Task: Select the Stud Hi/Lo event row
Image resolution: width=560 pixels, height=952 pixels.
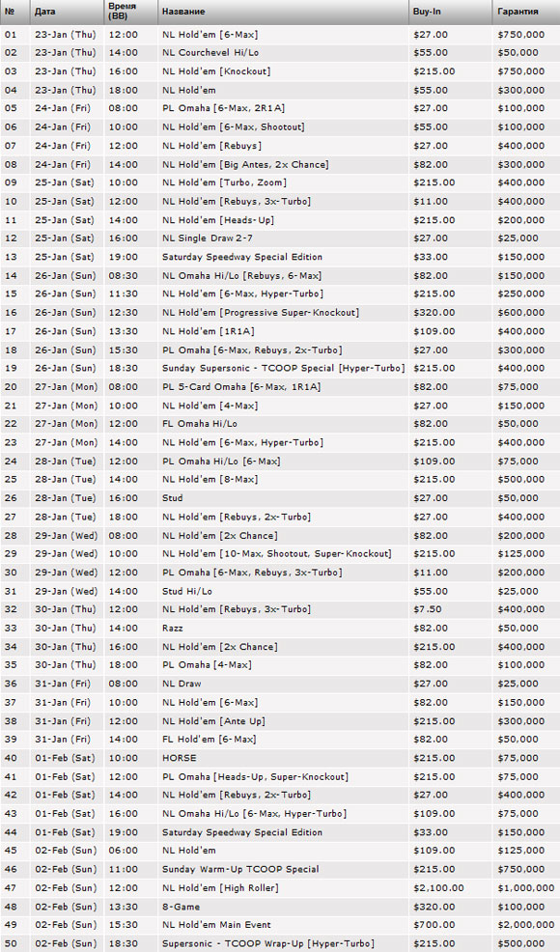Action: (x=280, y=591)
